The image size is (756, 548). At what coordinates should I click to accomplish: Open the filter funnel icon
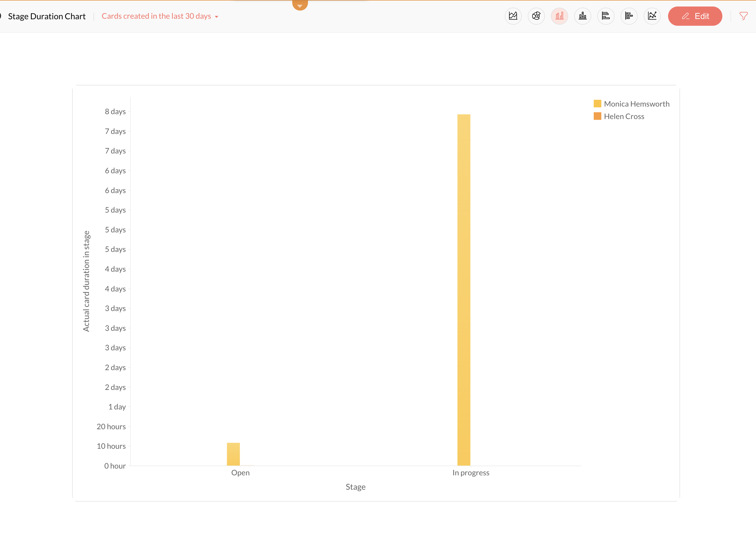click(x=743, y=16)
